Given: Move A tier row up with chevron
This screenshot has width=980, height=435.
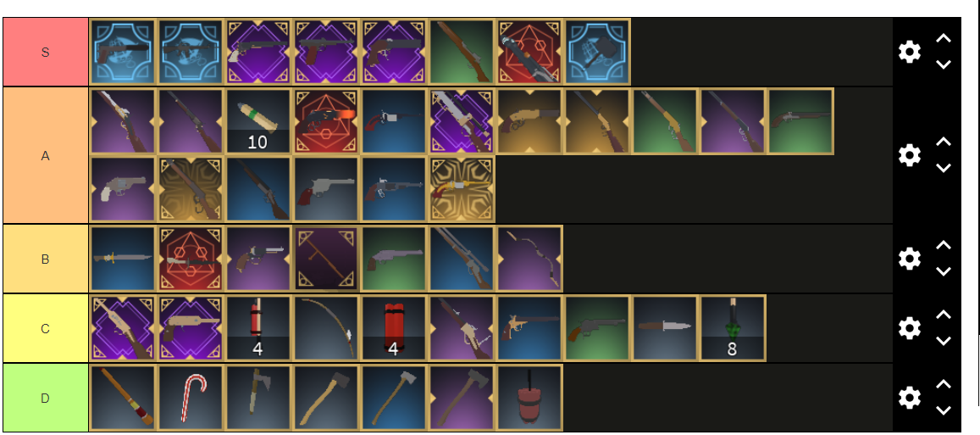Looking at the screenshot, I should tap(943, 142).
